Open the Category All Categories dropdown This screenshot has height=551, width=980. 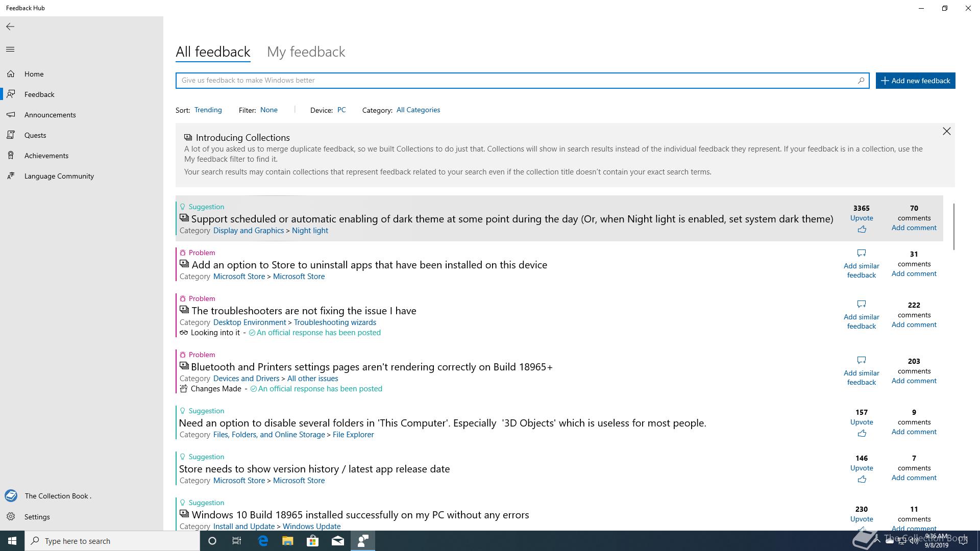point(418,110)
